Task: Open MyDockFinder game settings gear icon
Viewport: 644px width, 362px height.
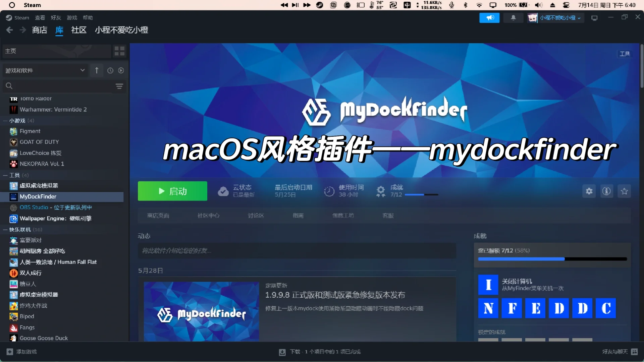Action: tap(589, 191)
